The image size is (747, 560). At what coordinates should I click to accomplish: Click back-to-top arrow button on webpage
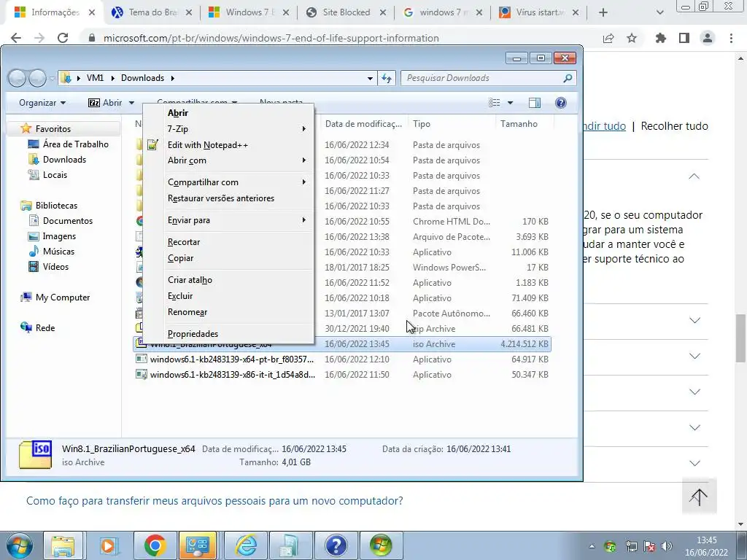tap(699, 497)
